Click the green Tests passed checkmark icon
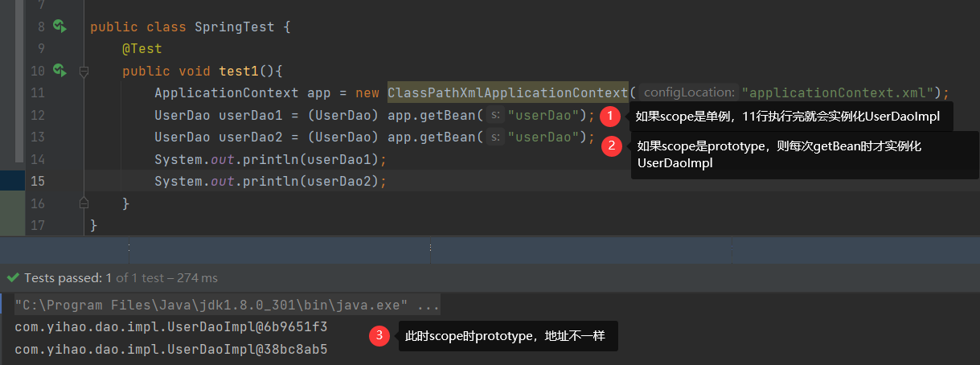980x365 pixels. [12, 278]
